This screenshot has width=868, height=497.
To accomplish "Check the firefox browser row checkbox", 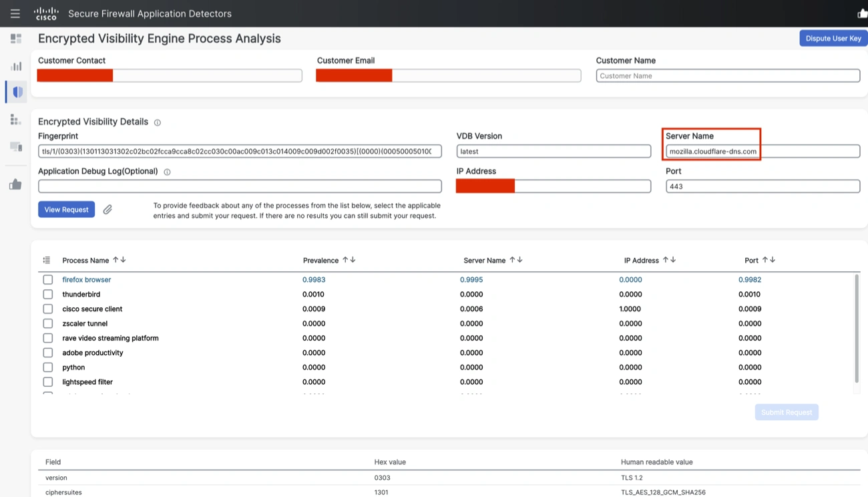I will coord(47,279).
